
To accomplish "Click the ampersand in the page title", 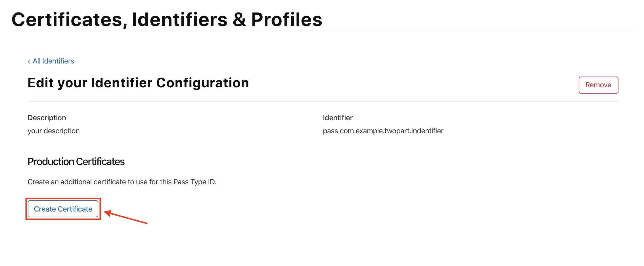I will [239, 20].
